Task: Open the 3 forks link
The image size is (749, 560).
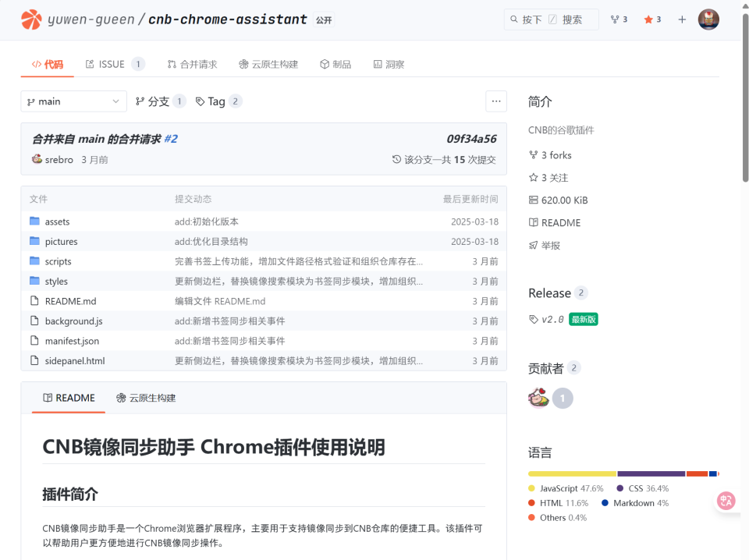Action: tap(550, 155)
